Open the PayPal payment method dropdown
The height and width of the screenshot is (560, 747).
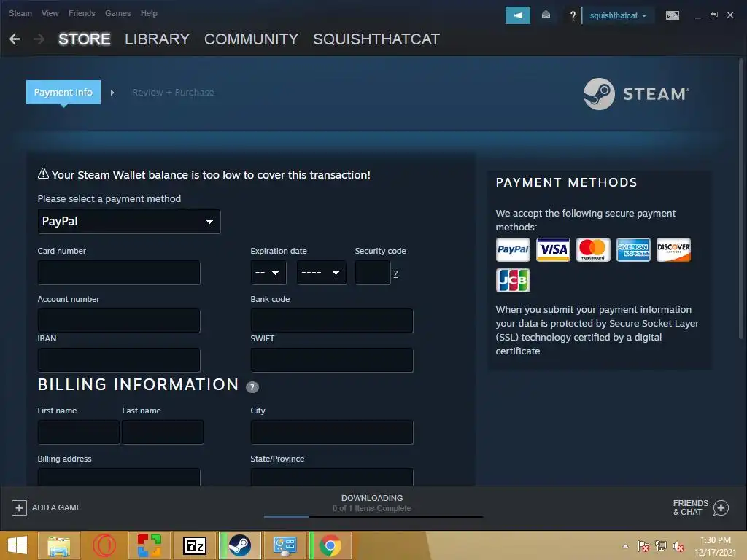[x=128, y=222]
